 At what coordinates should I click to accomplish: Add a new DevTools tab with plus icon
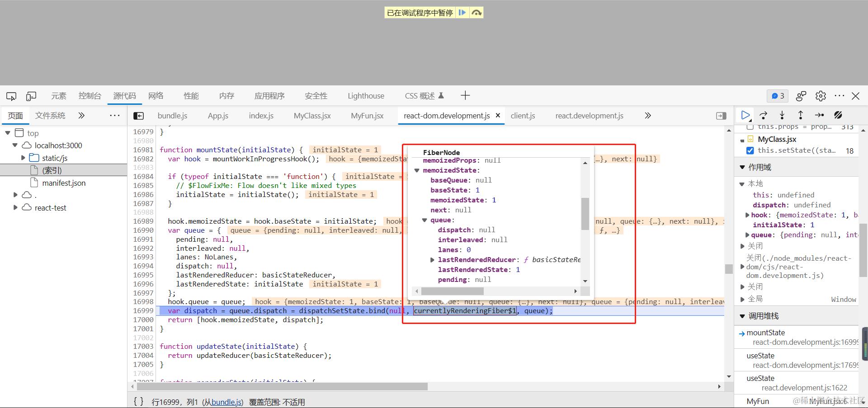point(465,95)
